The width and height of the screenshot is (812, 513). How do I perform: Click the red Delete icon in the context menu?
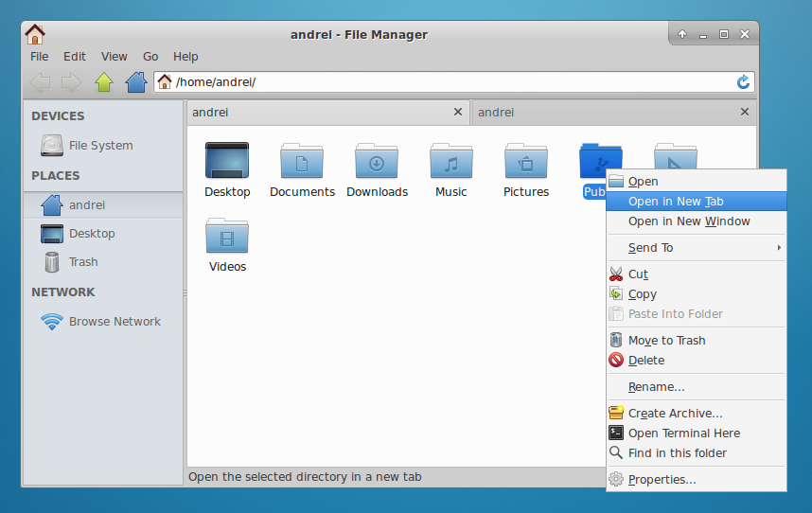pyautogui.click(x=616, y=360)
